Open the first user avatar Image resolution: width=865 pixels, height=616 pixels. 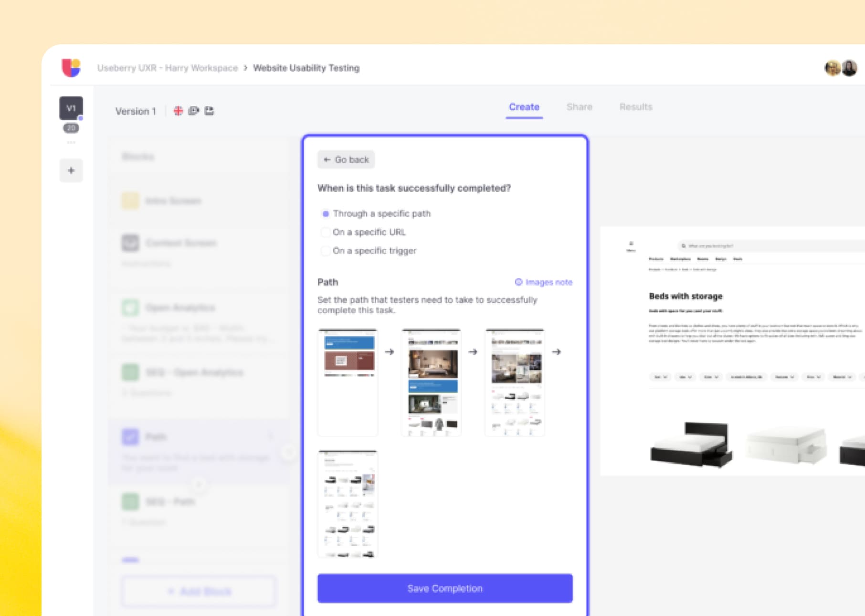click(x=833, y=68)
